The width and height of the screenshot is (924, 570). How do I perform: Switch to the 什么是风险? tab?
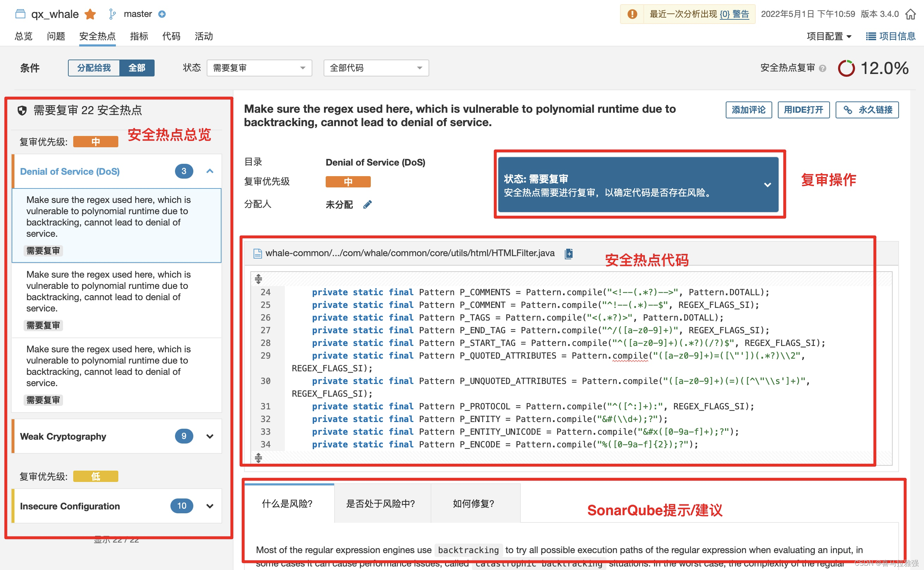(x=289, y=503)
